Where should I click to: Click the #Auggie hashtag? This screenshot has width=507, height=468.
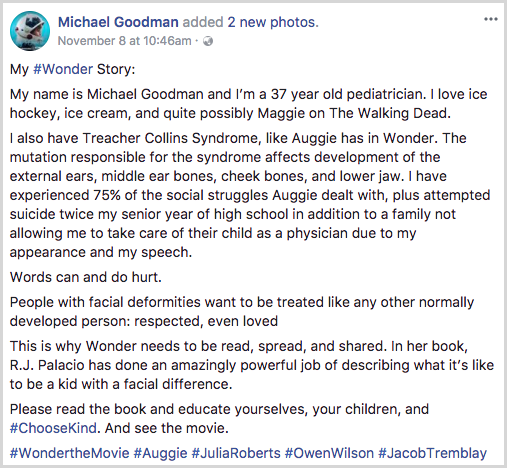point(160,453)
